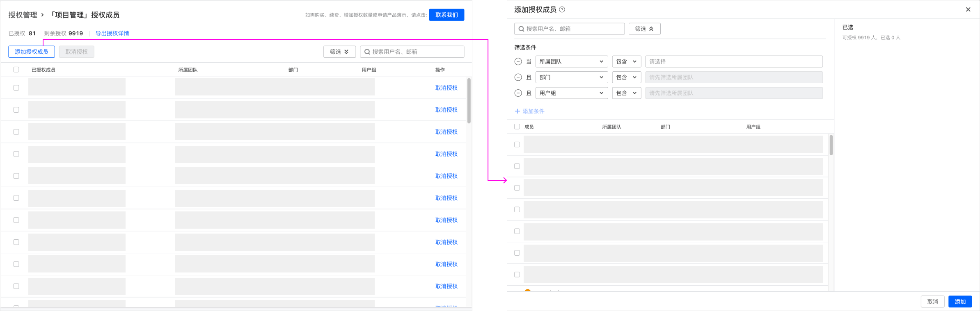The image size is (980, 311).
Task: Click the magnifier icon in the dialog search box
Action: 521,29
